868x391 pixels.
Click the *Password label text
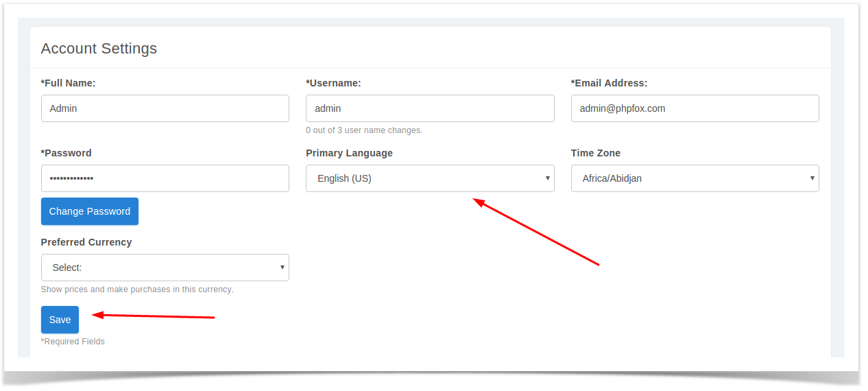[66, 153]
